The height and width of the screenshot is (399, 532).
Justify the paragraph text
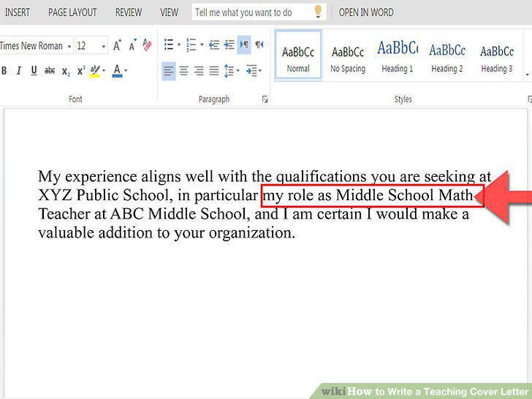click(x=213, y=71)
